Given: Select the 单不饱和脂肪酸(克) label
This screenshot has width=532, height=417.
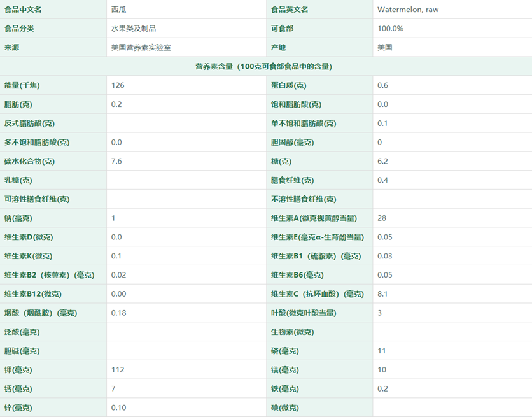Looking at the screenshot, I should point(304,124).
